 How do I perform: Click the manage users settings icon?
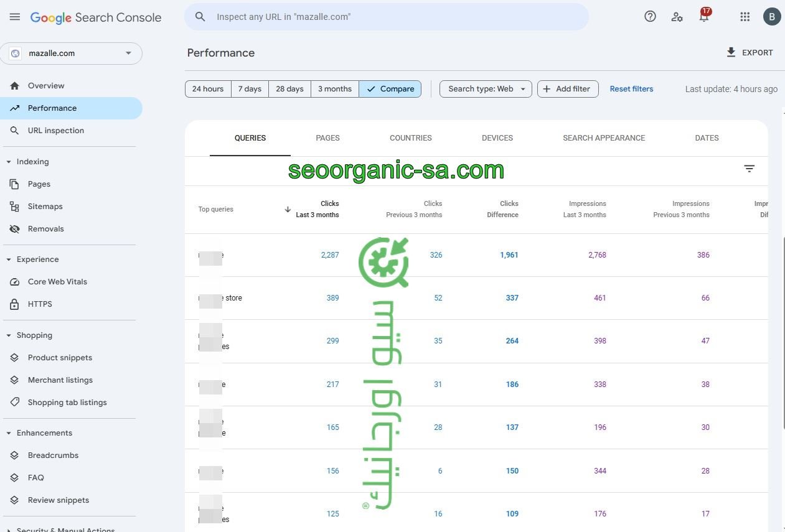(x=677, y=17)
